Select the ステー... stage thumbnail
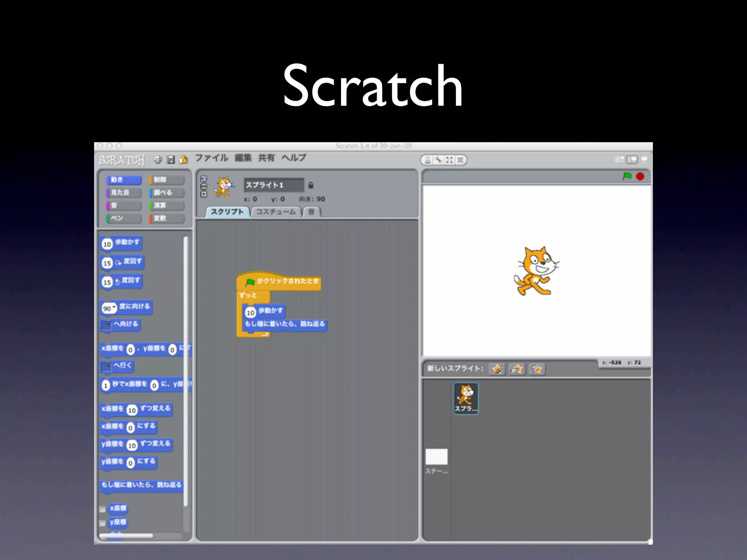 437,461
